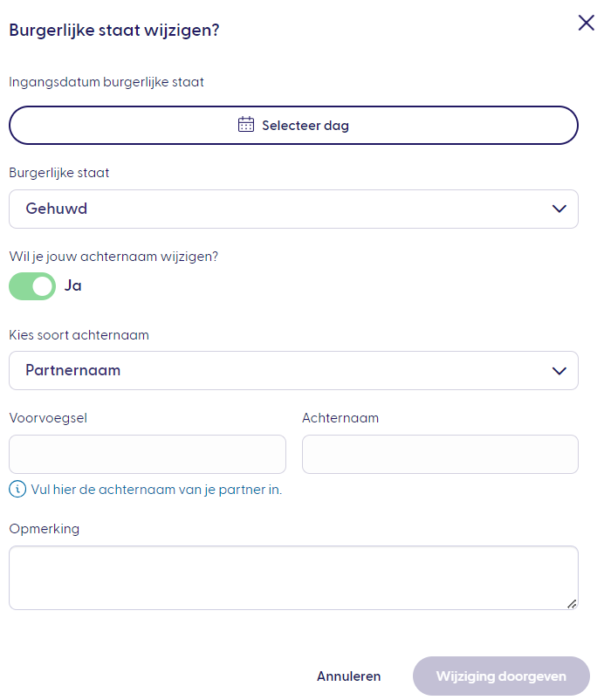
Task: Click the dialog title Burgerlijke staat wijzigen
Action: point(114,30)
